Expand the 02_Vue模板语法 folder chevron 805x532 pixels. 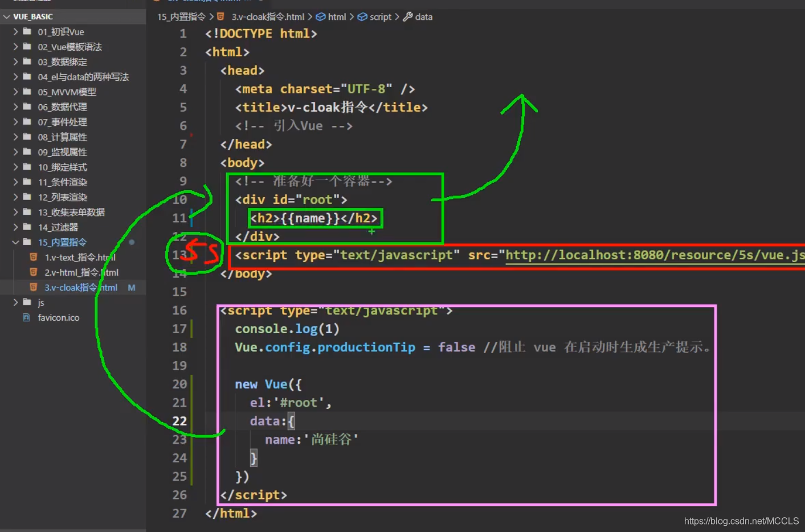click(x=15, y=47)
